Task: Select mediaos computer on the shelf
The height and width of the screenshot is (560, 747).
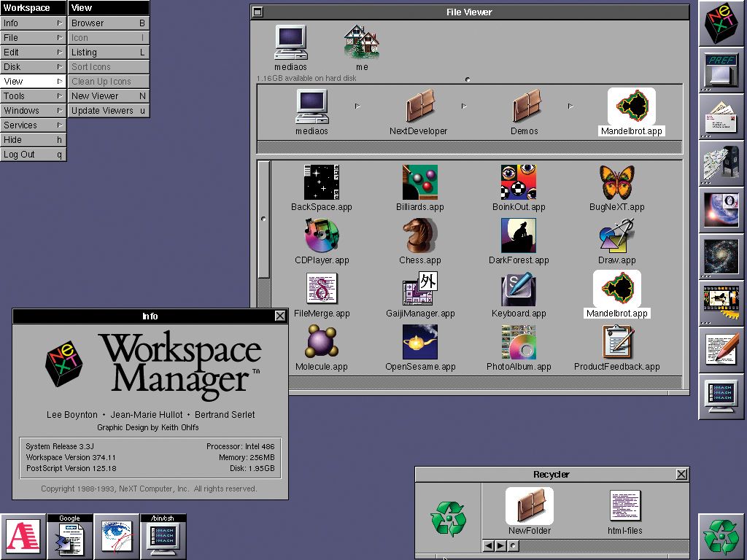Action: [290, 43]
